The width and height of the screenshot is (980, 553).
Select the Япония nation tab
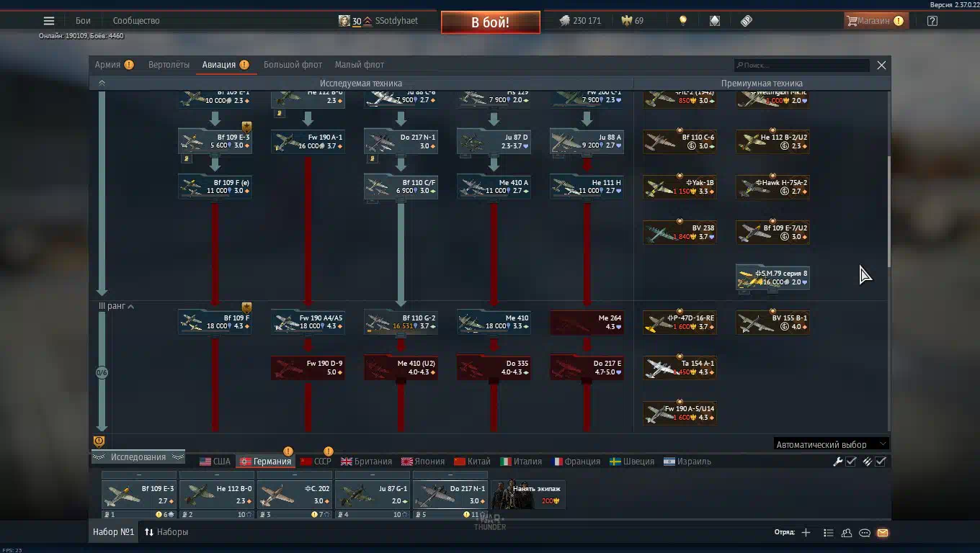point(423,462)
